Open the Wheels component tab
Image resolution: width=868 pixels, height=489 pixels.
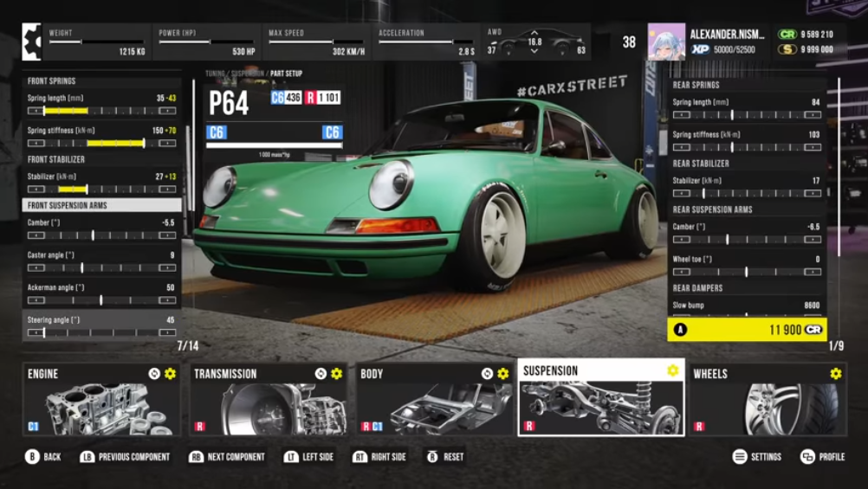click(x=767, y=398)
